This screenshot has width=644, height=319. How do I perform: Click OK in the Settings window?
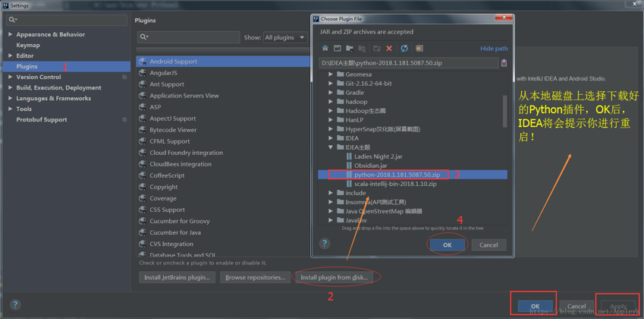(x=535, y=306)
